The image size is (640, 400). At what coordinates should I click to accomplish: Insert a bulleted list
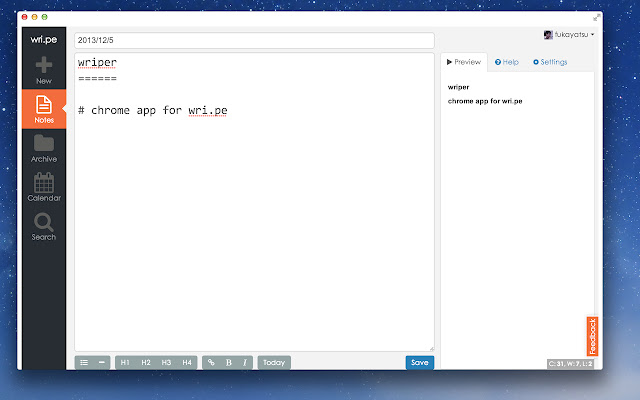click(84, 362)
